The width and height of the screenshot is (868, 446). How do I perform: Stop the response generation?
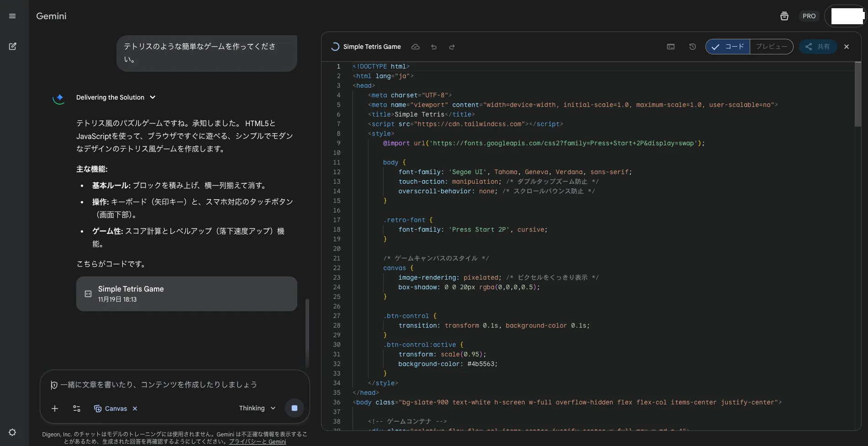coord(295,408)
